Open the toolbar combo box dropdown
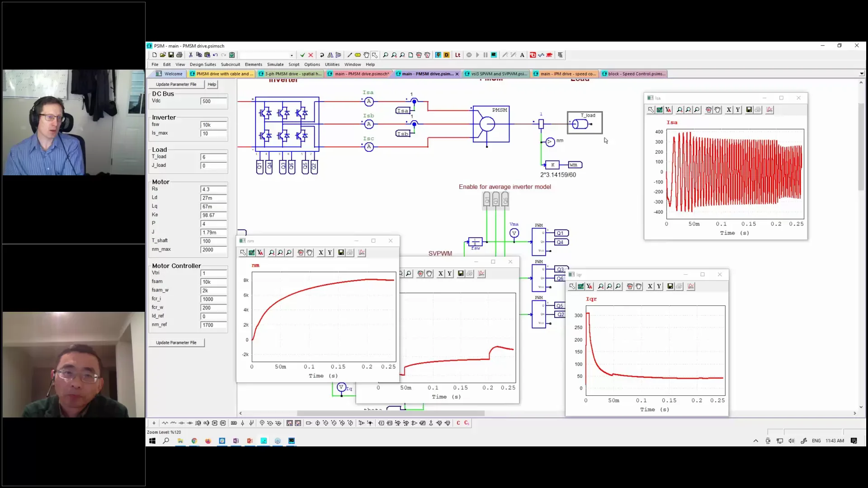This screenshot has width=868, height=488. pos(292,56)
